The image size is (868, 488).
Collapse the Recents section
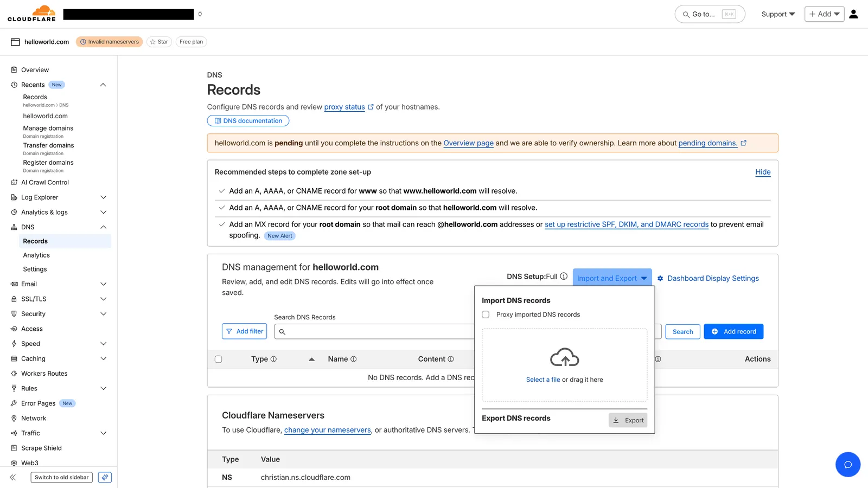click(x=103, y=85)
